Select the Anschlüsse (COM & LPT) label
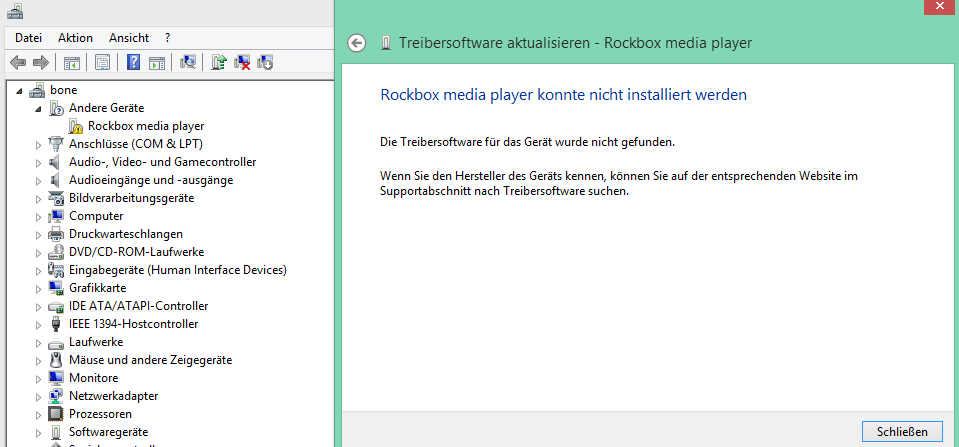The image size is (959, 447). (136, 144)
